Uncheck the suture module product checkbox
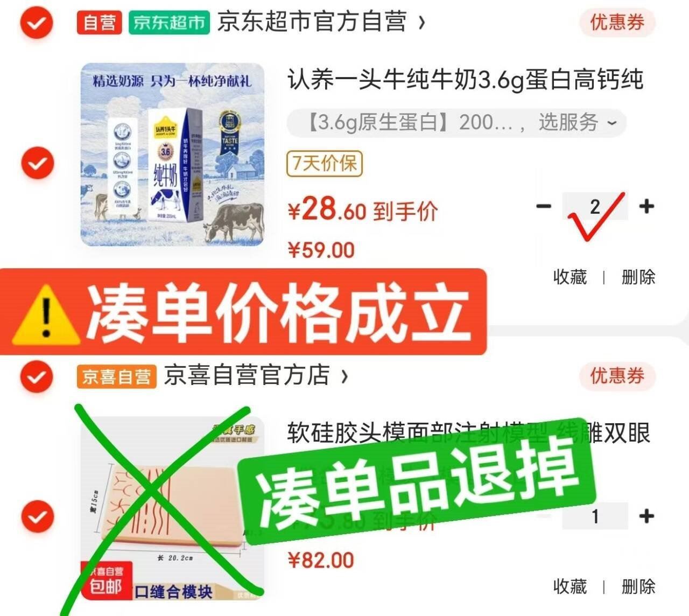The height and width of the screenshot is (616, 689). coord(37,516)
